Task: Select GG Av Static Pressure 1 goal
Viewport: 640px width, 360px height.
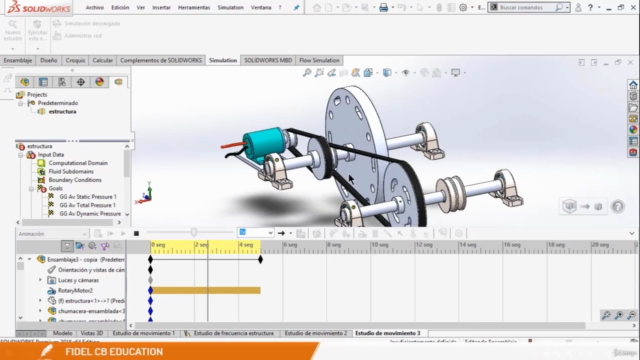Action: (x=88, y=197)
